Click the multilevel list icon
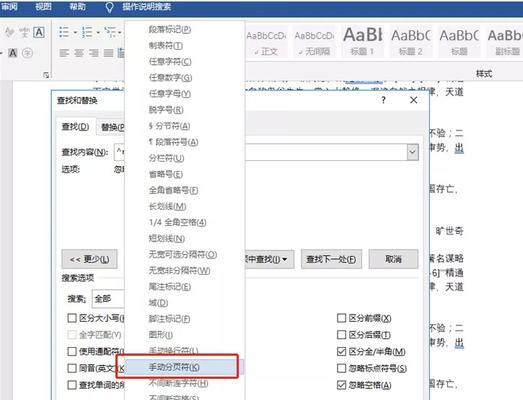This screenshot has width=523, height=400. (110, 32)
